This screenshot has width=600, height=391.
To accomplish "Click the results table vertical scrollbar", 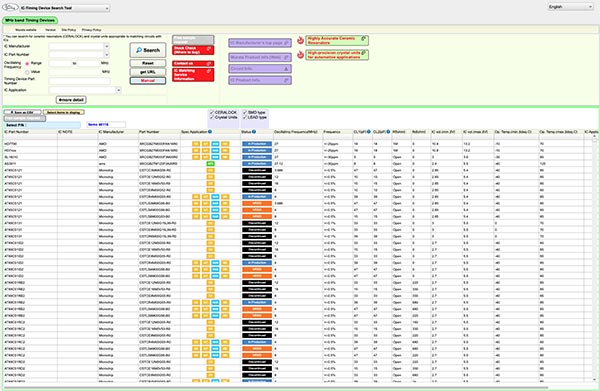I will (x=594, y=258).
